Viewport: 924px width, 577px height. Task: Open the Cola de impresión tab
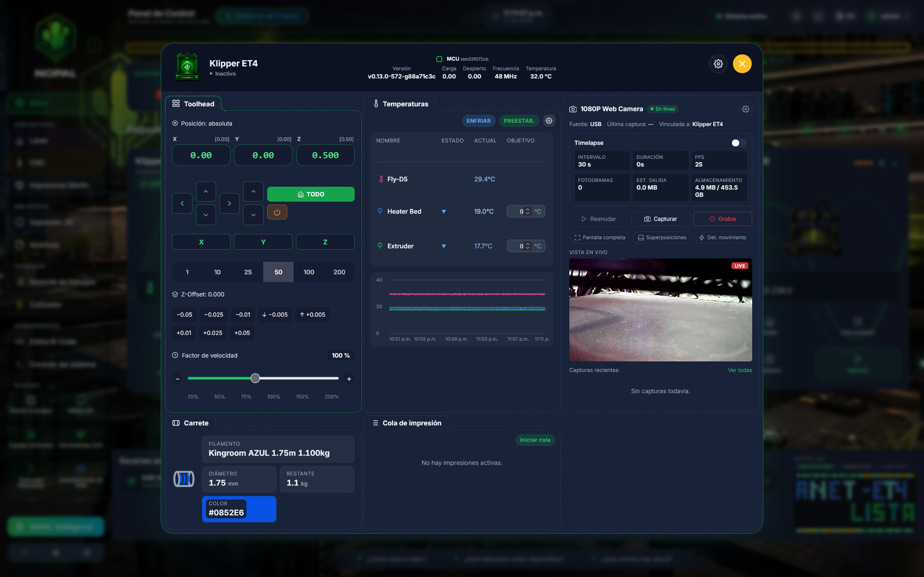pos(407,423)
